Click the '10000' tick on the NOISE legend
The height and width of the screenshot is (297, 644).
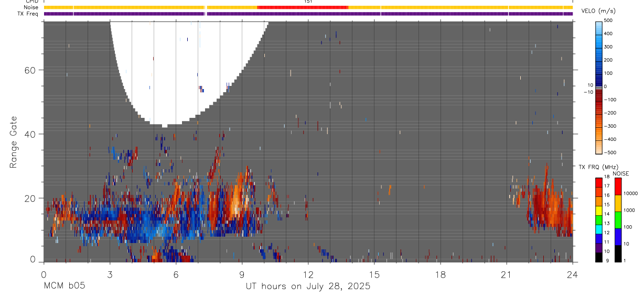tap(630, 194)
